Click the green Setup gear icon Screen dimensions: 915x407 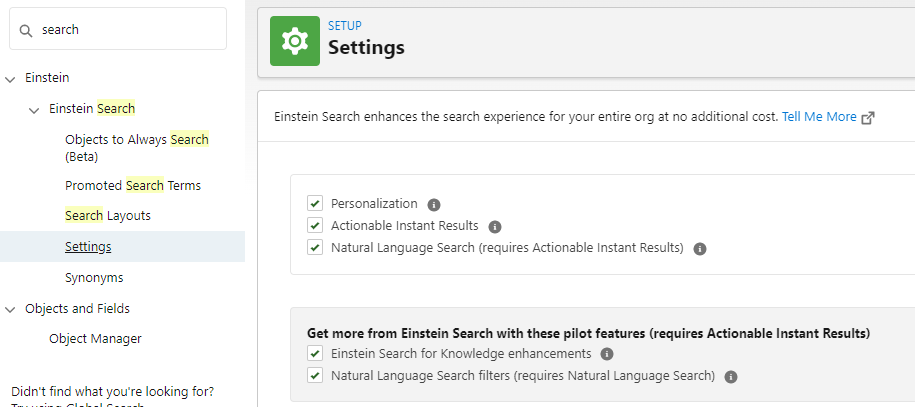295,41
